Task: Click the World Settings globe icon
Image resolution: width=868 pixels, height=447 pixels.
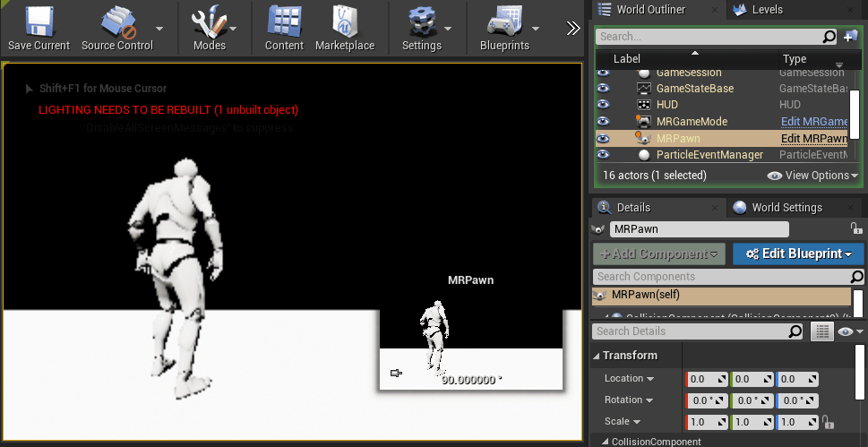Action: coord(739,208)
